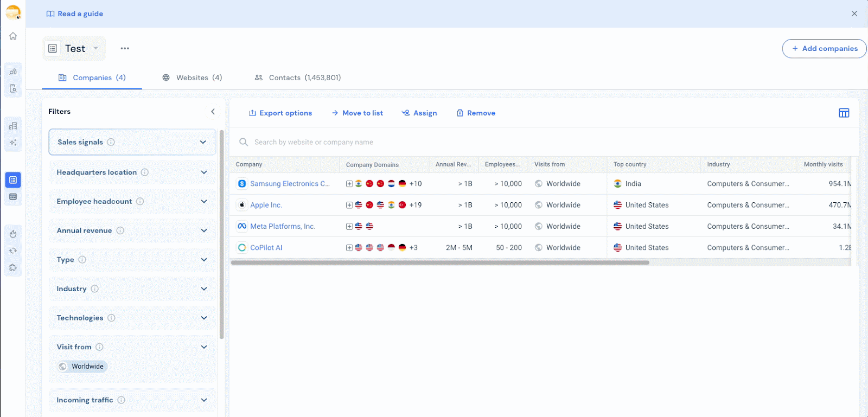Image resolution: width=868 pixels, height=417 pixels.
Task: Select the highlighted lists icon in sidebar
Action: point(13,180)
